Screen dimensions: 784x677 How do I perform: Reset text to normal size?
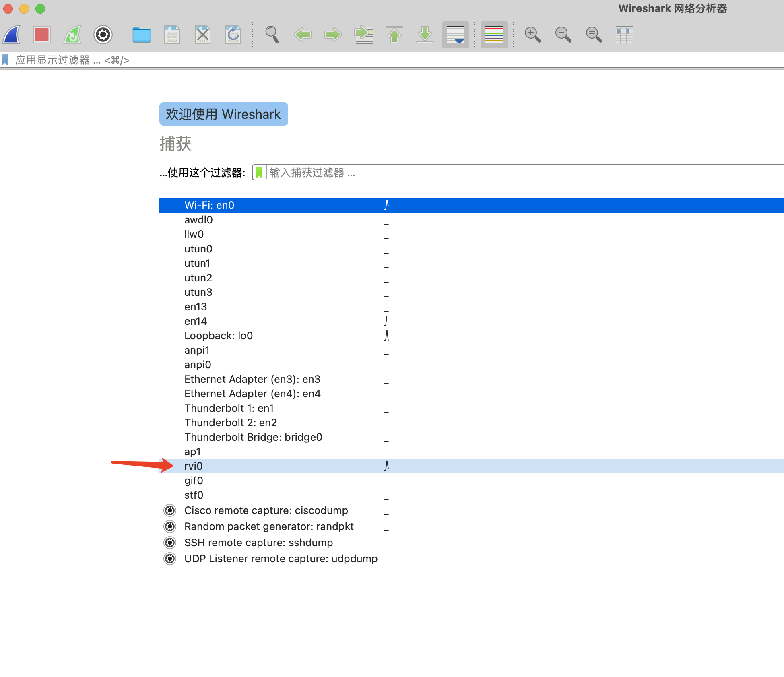(594, 35)
